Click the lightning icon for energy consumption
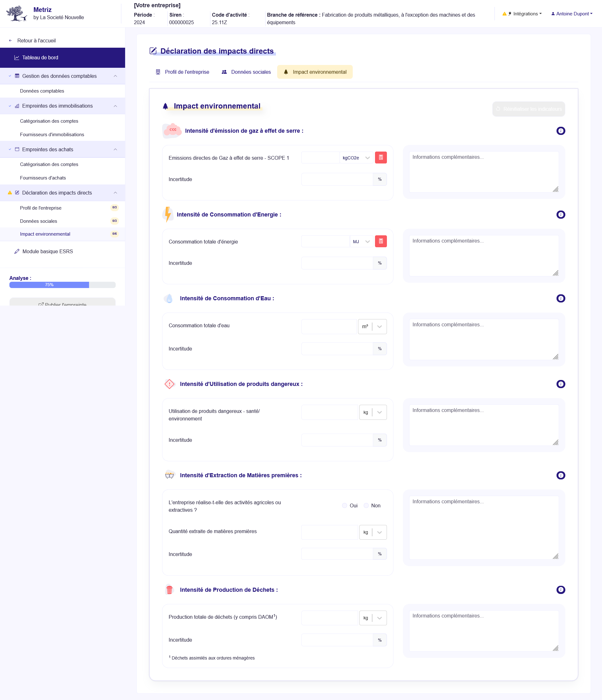Image resolution: width=602 pixels, height=700 pixels. [x=167, y=215]
